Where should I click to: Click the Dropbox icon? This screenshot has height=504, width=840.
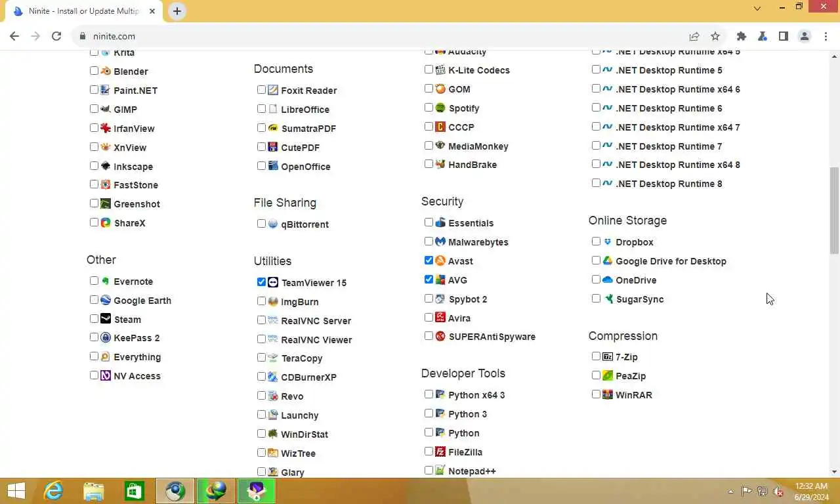coord(608,241)
